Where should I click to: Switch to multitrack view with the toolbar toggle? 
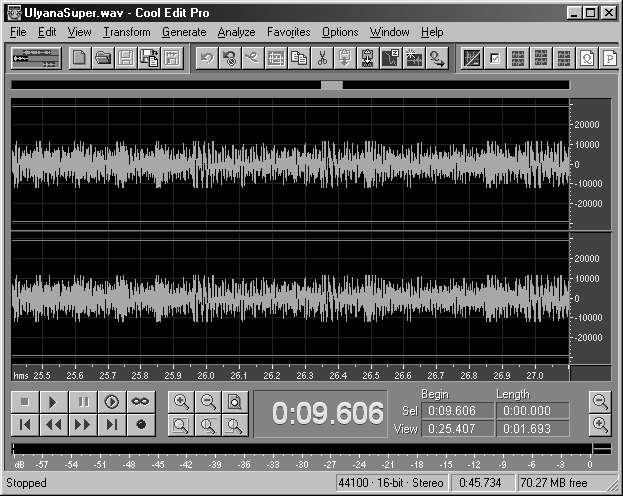click(x=35, y=59)
